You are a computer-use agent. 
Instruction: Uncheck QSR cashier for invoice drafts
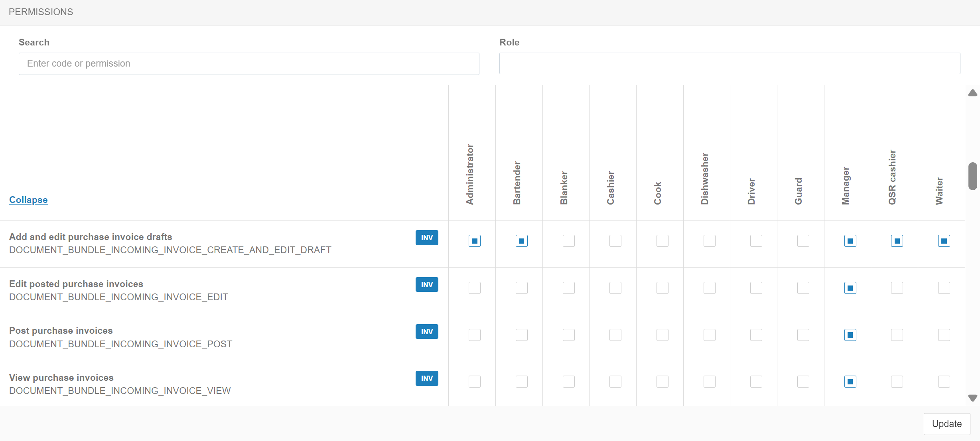[897, 241]
